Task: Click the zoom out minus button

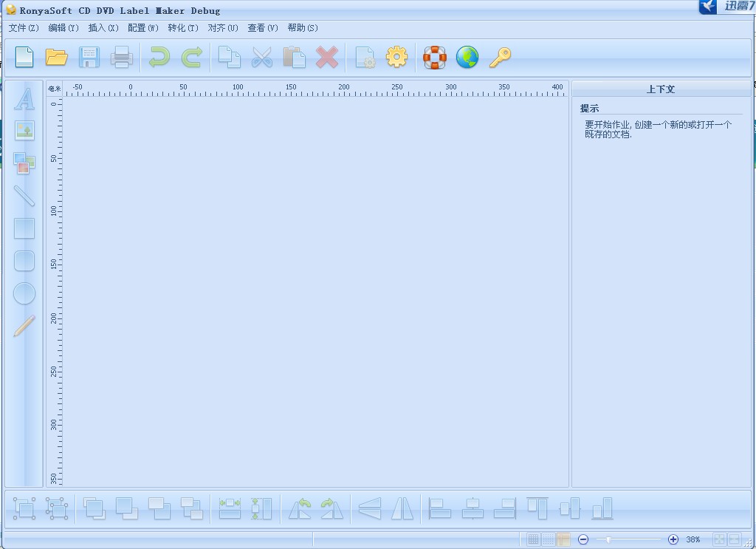Action: (x=583, y=540)
